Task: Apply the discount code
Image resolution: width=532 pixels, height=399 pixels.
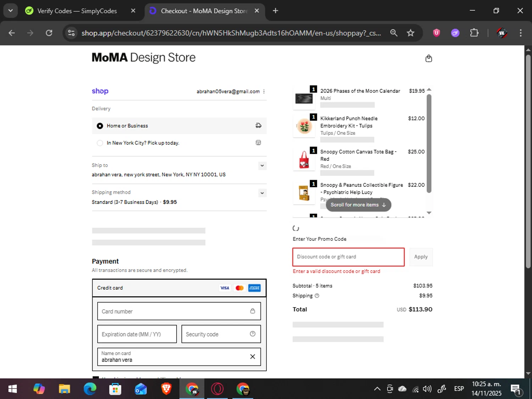Action: [421, 257]
